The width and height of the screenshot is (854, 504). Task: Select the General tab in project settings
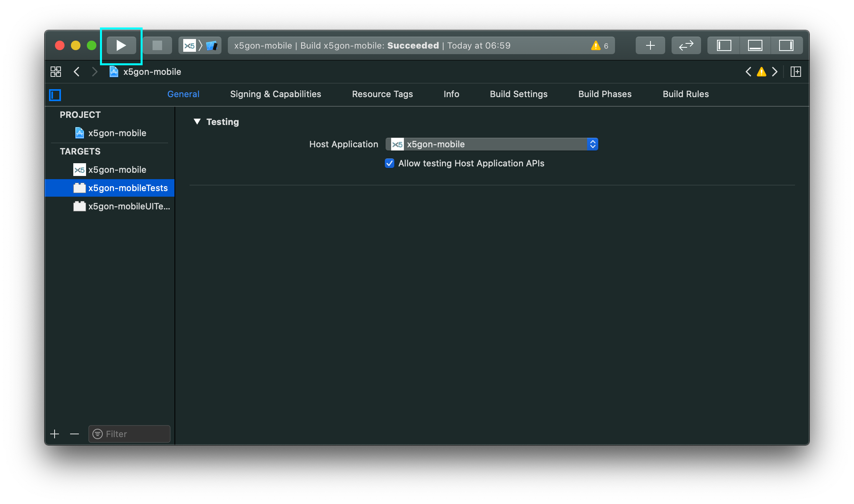tap(184, 94)
